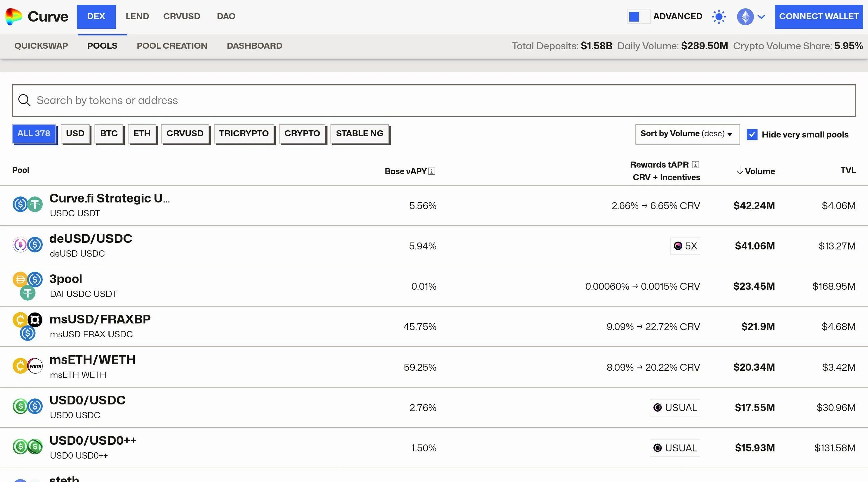Click the Curve rainbow logo icon
Viewport: 868px width, 482px height.
point(14,16)
